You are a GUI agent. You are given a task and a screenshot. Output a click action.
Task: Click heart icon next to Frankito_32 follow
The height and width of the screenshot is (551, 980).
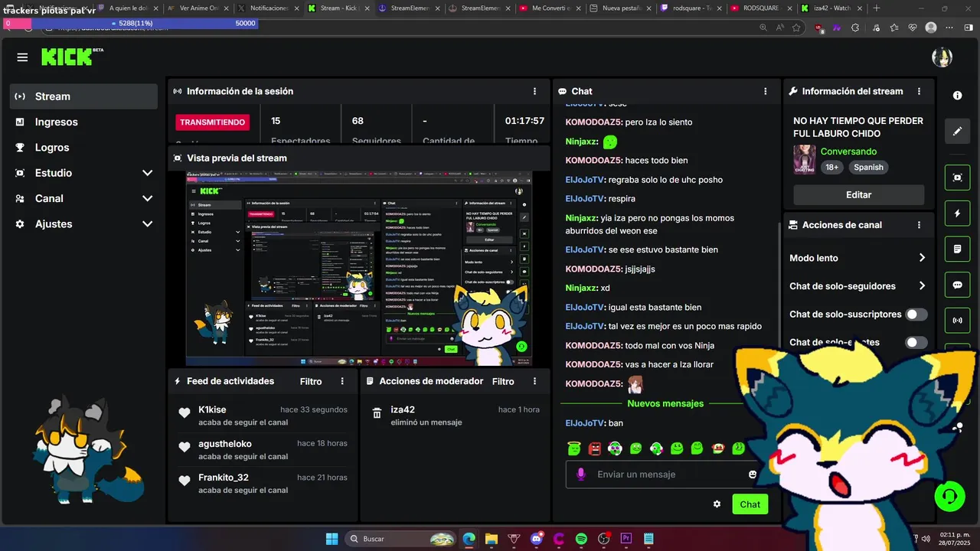coord(185,481)
